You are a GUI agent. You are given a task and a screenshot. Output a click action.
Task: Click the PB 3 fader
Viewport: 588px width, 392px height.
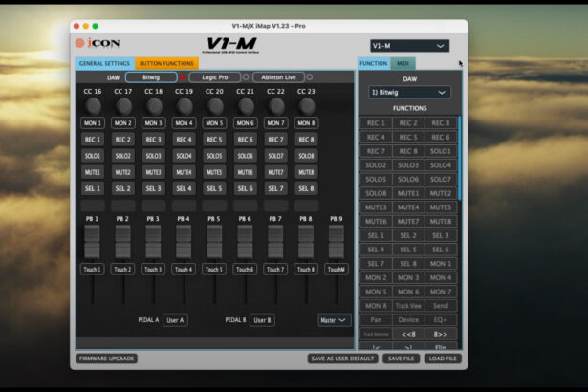[153, 242]
